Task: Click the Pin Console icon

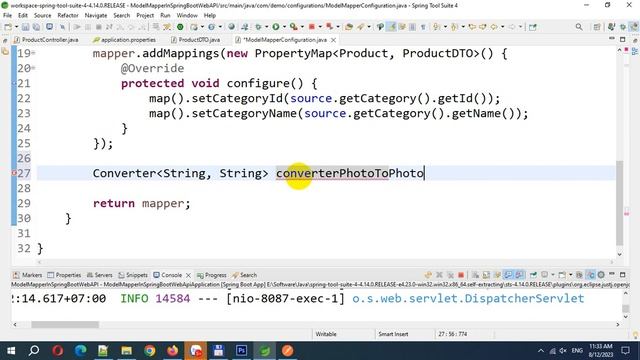Action: pos(533,275)
